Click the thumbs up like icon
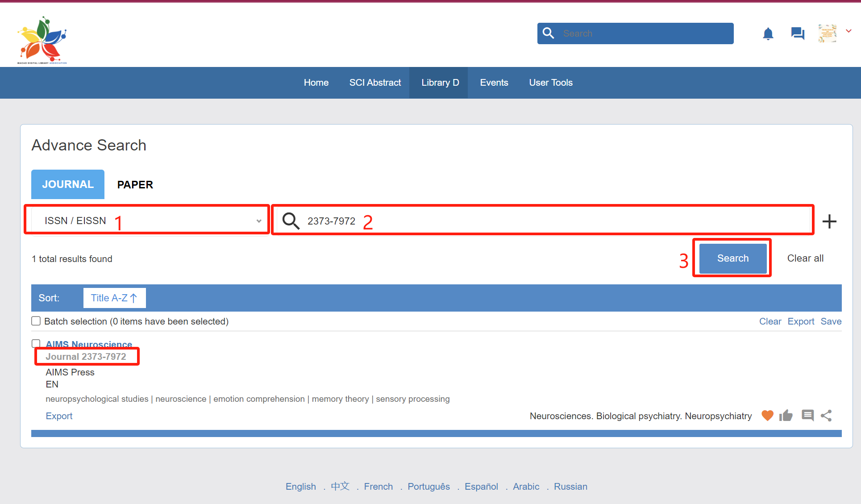The width and height of the screenshot is (861, 504). click(786, 416)
